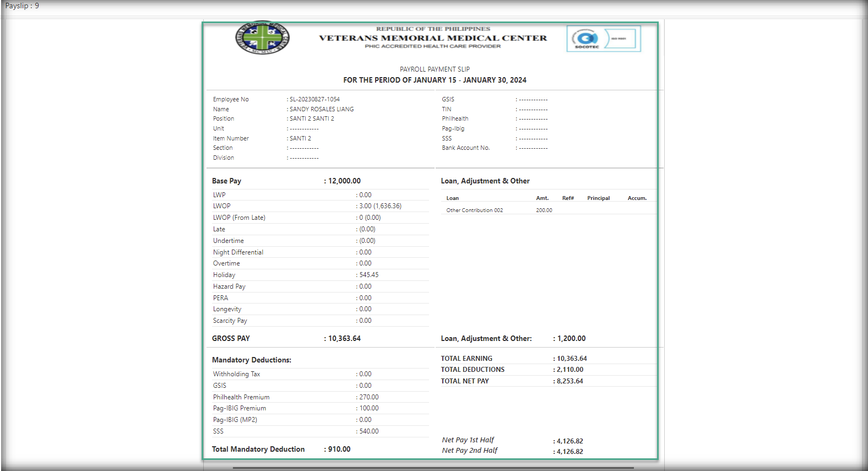868x471 pixels.
Task: Click the Principal column header in loan table
Action: (x=598, y=198)
